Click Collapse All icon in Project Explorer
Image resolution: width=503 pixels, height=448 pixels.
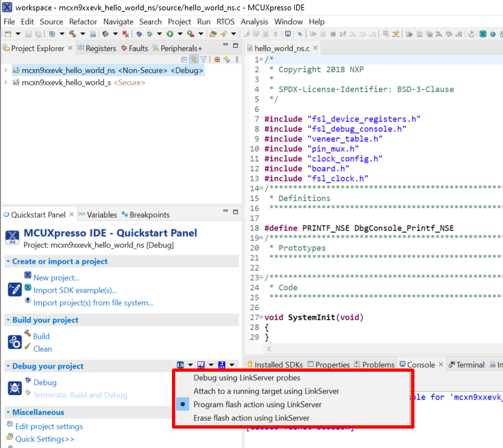184,59
